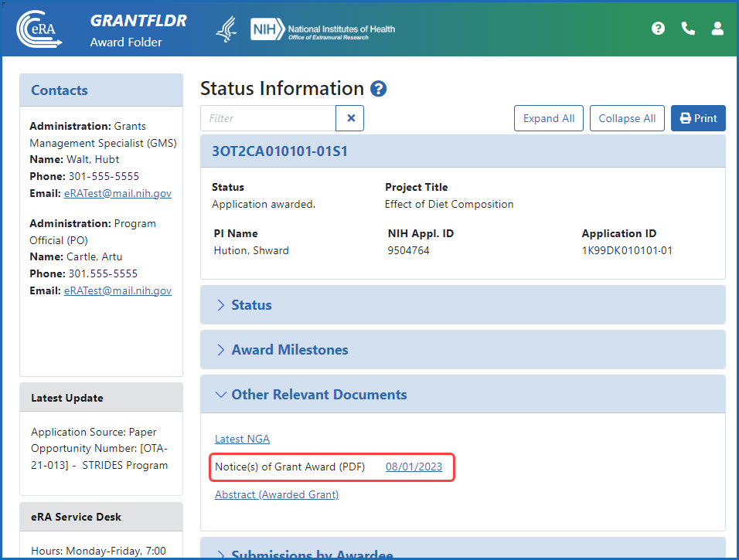Image resolution: width=739 pixels, height=560 pixels.
Task: Click the Application Source: Paper text
Action: pyautogui.click(x=94, y=432)
